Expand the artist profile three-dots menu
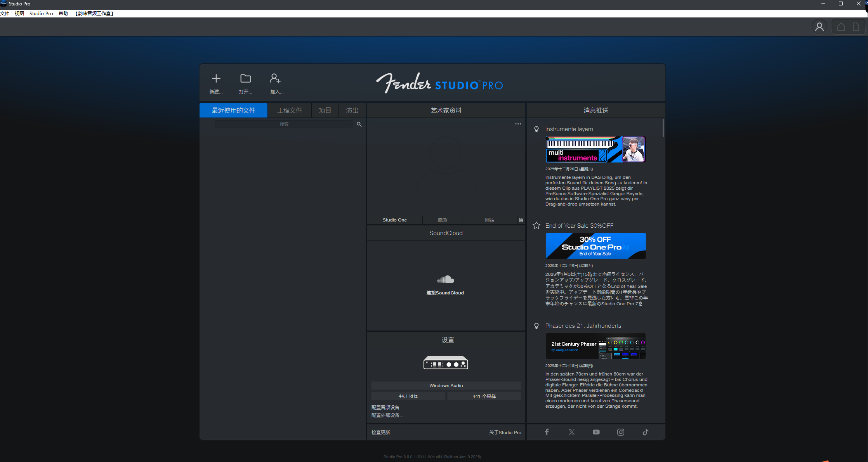The image size is (868, 462). (518, 124)
